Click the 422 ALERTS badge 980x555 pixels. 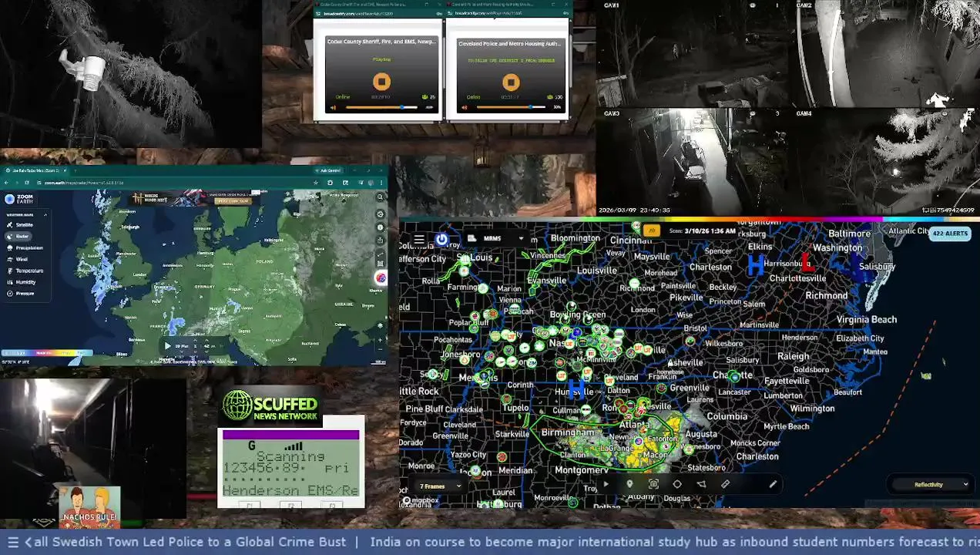pos(949,234)
